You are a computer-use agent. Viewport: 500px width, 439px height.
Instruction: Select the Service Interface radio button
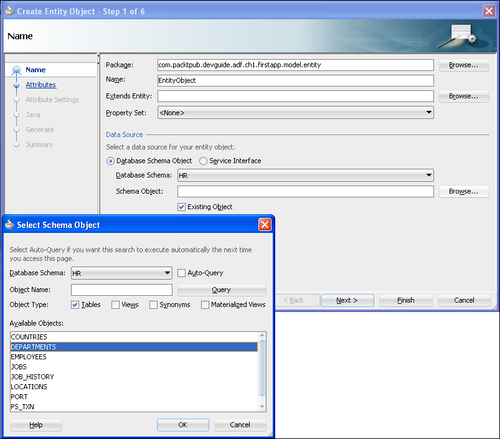(x=203, y=161)
